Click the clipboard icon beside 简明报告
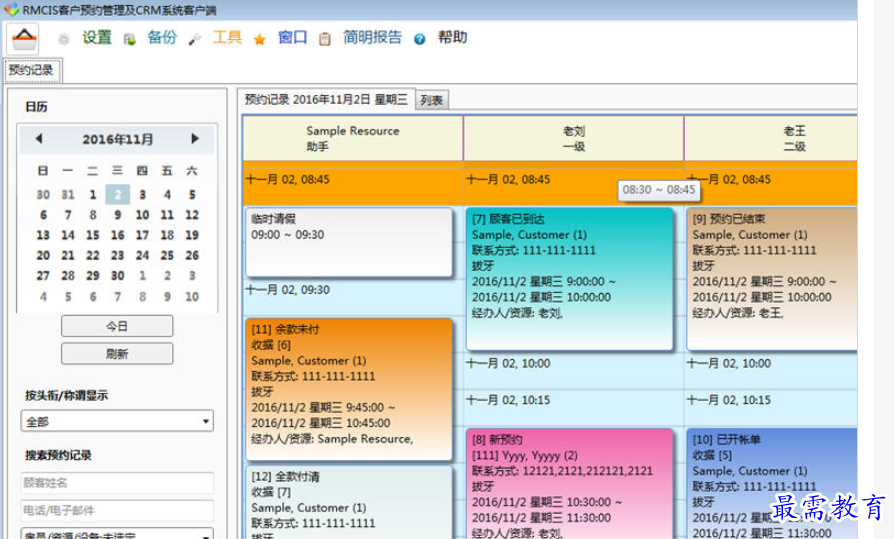 [325, 39]
